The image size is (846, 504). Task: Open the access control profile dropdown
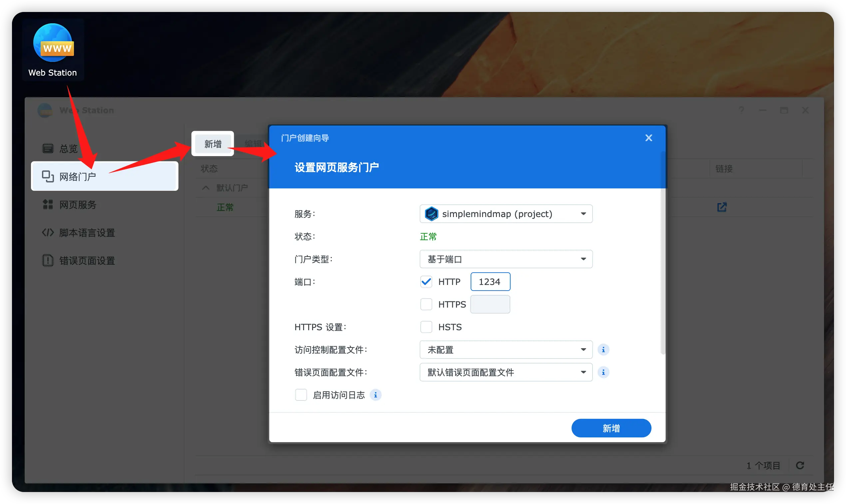(506, 350)
